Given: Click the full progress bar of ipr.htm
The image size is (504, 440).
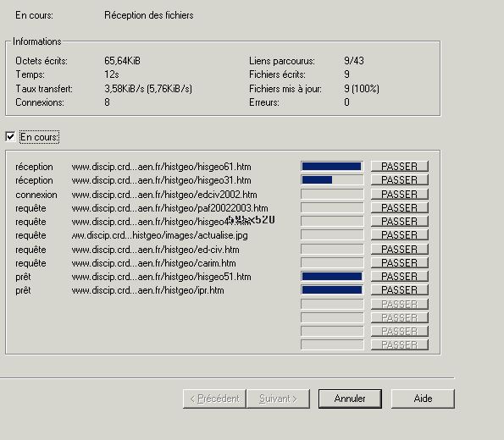Looking at the screenshot, I should (x=332, y=290).
